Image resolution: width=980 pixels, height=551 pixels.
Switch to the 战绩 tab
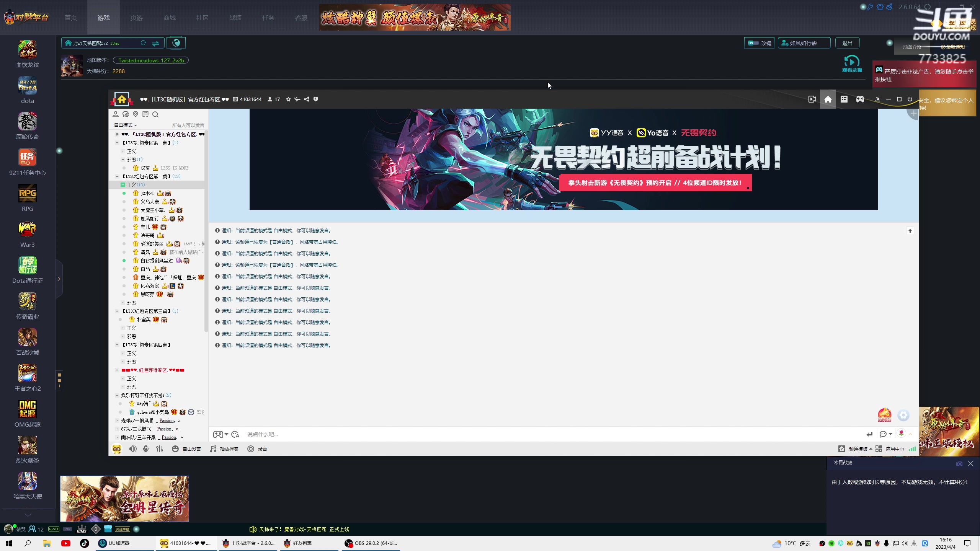coord(235,18)
